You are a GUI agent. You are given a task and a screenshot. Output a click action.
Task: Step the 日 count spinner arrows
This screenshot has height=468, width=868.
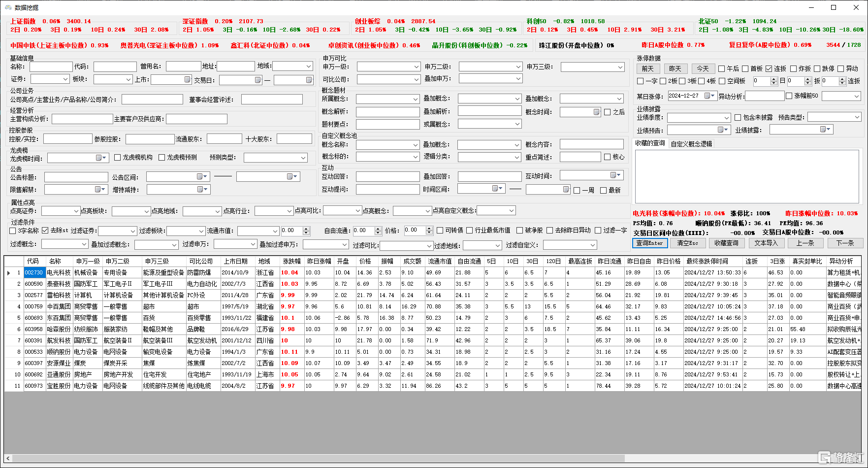pyautogui.click(x=774, y=81)
